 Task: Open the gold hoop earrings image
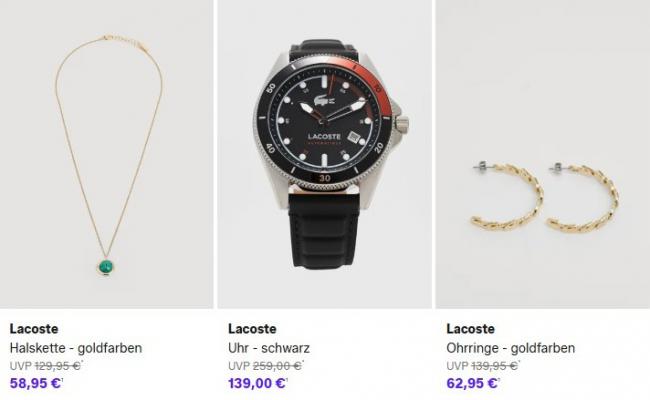tap(543, 154)
